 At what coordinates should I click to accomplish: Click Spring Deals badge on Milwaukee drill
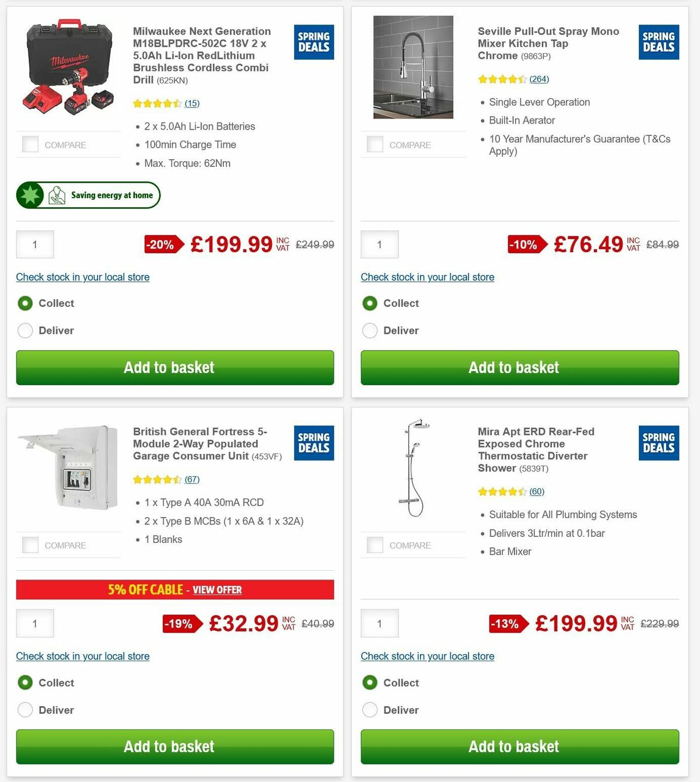coord(314,41)
